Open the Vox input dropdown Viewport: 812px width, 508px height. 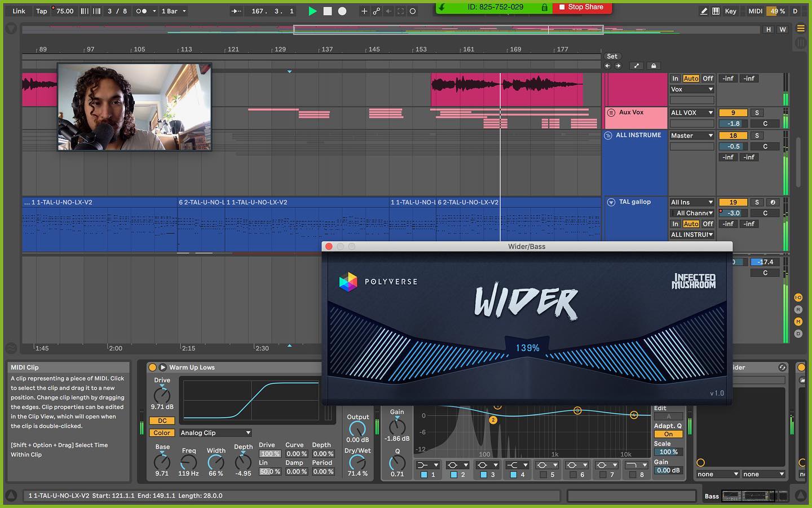(x=692, y=89)
